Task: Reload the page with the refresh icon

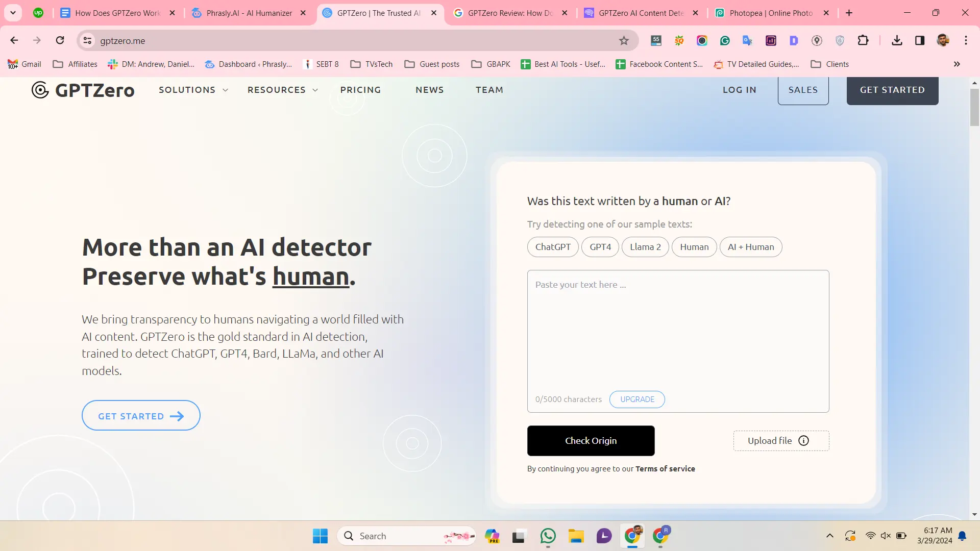Action: coord(60,40)
